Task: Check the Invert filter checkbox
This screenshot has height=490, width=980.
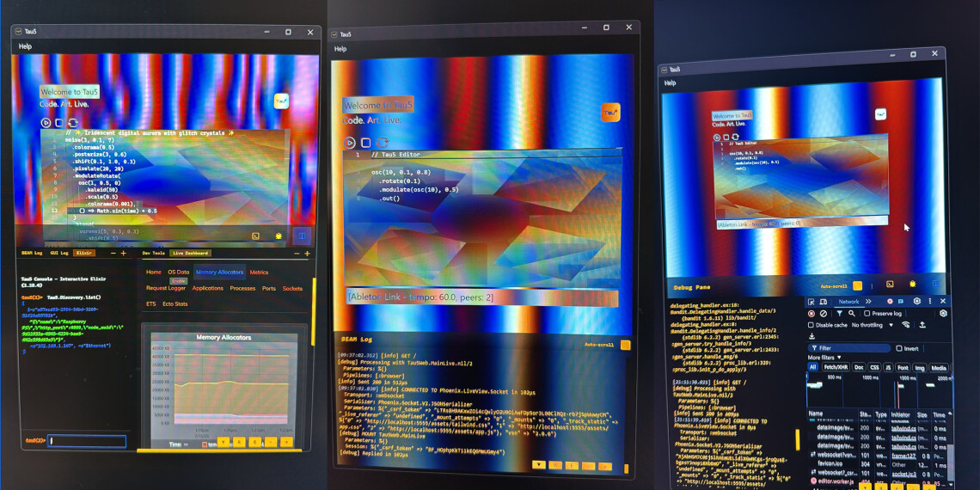Action: pos(899,348)
